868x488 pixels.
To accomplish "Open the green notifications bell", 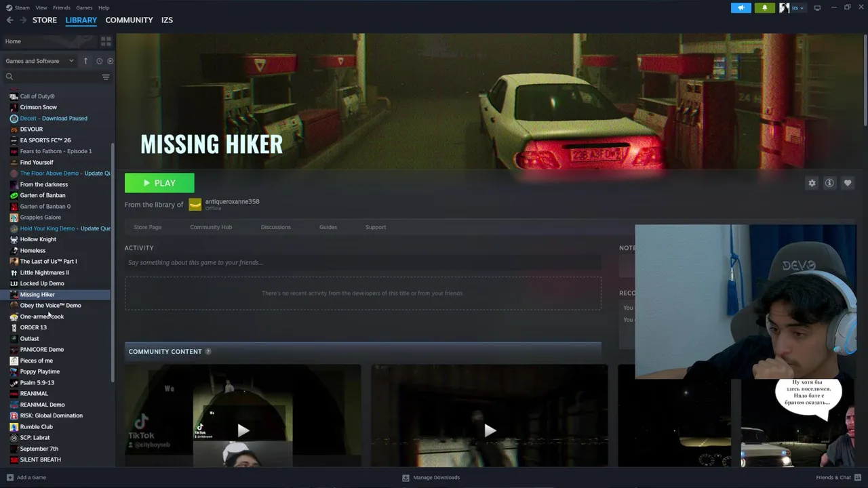I will point(765,7).
